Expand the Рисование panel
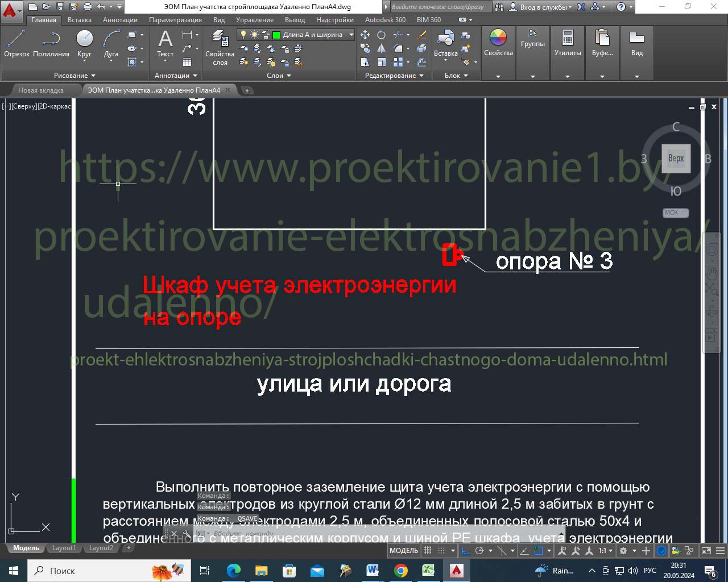728x582 pixels. coord(75,76)
